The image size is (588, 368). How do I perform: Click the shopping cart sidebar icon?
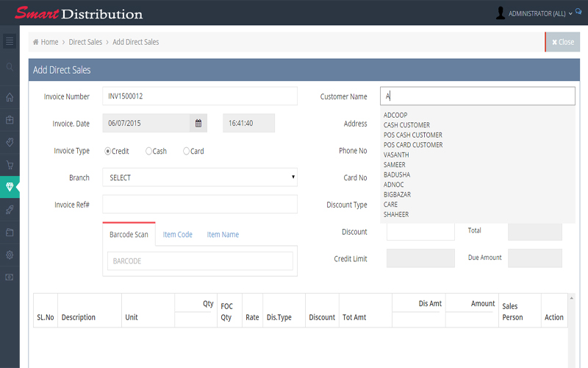pos(10,165)
